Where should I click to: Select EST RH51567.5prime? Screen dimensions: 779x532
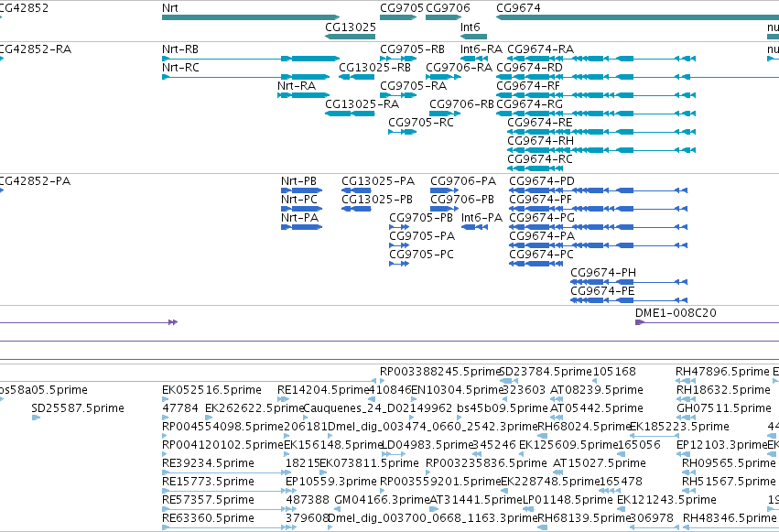(729, 483)
